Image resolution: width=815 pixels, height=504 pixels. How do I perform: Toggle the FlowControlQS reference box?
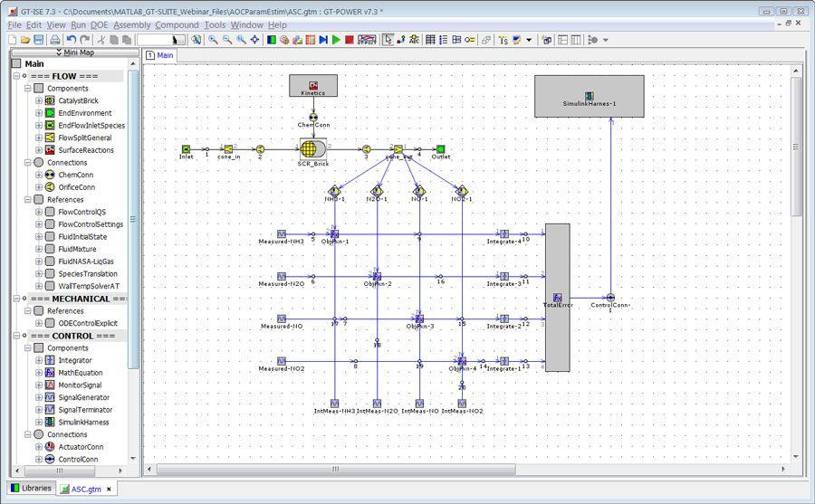tap(50, 212)
